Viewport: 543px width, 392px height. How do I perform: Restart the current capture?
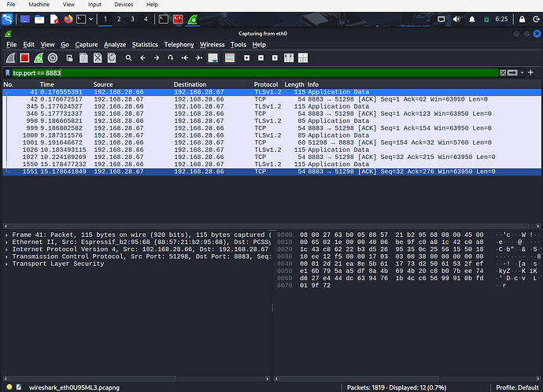(39, 57)
